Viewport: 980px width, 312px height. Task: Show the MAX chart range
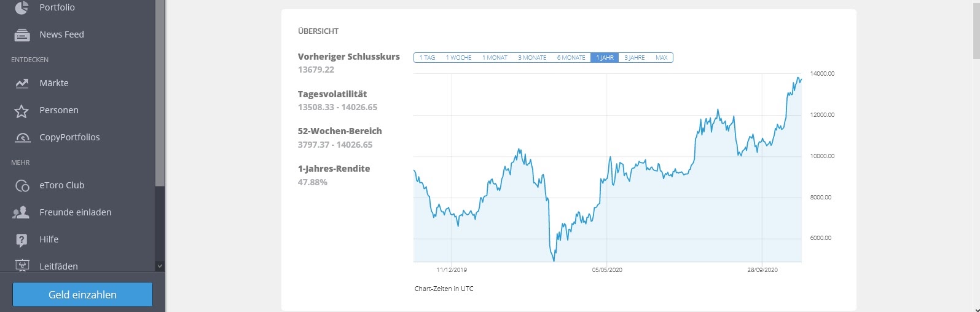(661, 58)
